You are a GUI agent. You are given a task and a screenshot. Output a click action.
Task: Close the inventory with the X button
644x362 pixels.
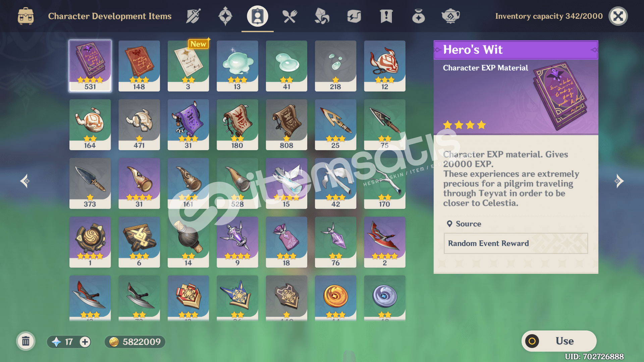(x=618, y=16)
